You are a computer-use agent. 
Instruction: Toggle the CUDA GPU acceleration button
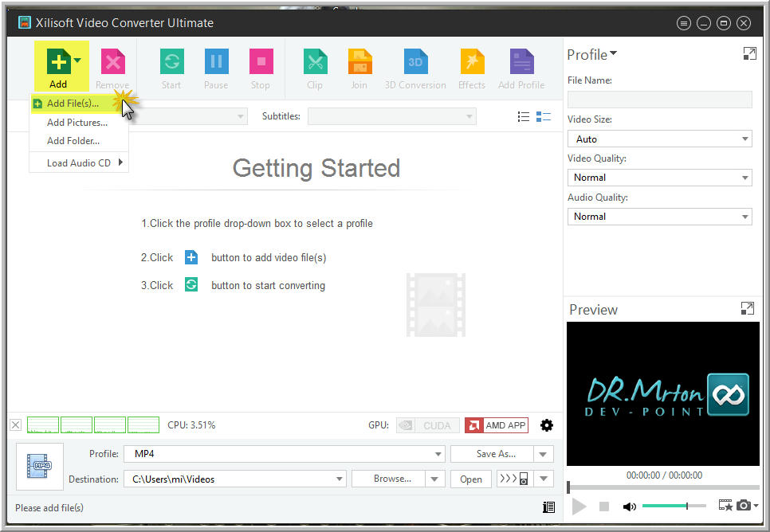[428, 425]
